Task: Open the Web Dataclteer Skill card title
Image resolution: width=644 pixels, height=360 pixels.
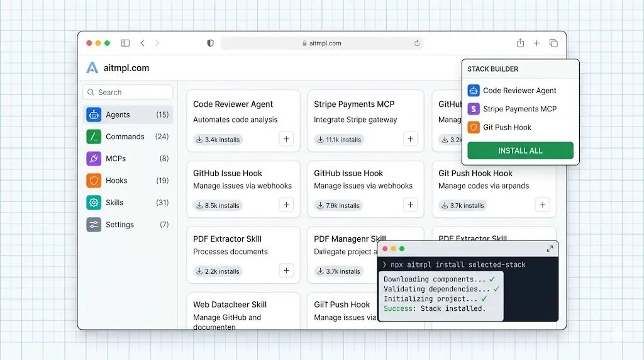Action: point(230,305)
